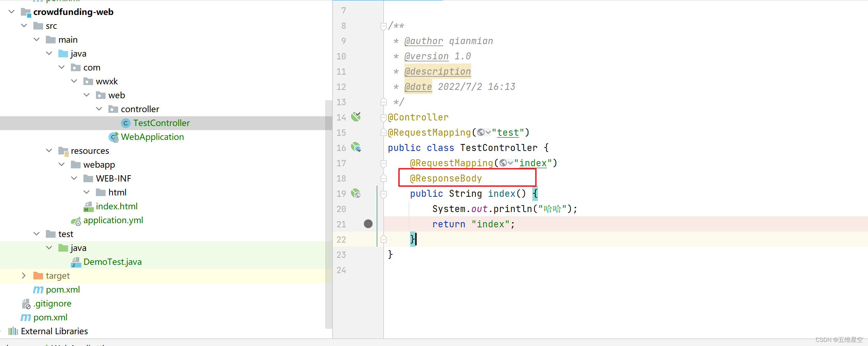Click the "test" mapping path string
868x346 pixels.
[508, 133]
